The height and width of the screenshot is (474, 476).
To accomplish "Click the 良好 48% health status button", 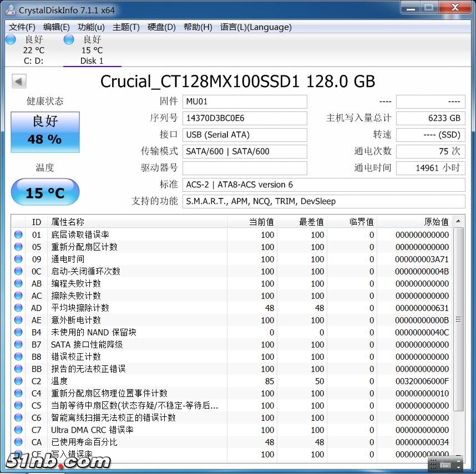I will point(45,132).
